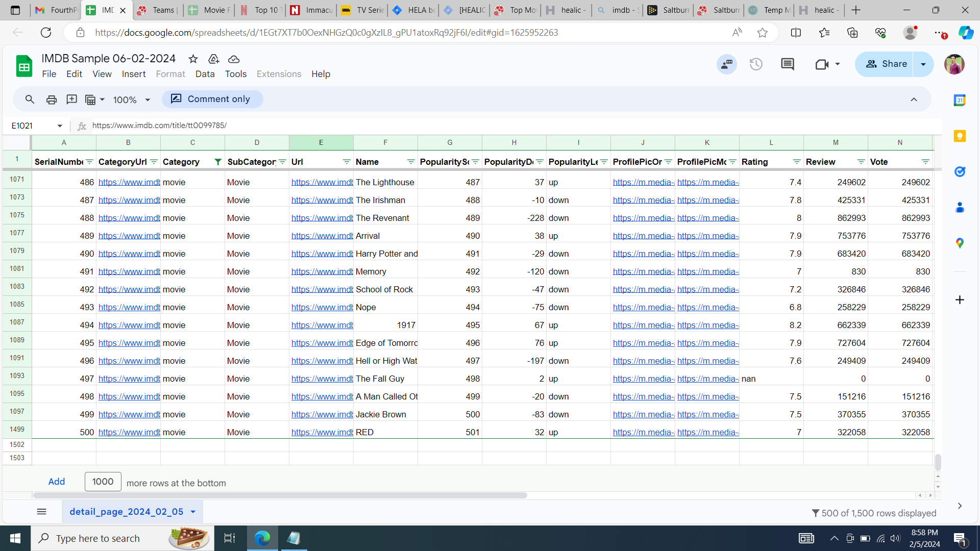This screenshot has height=551, width=980.
Task: Toggle filter on CategoryUrl column
Action: [x=154, y=162]
